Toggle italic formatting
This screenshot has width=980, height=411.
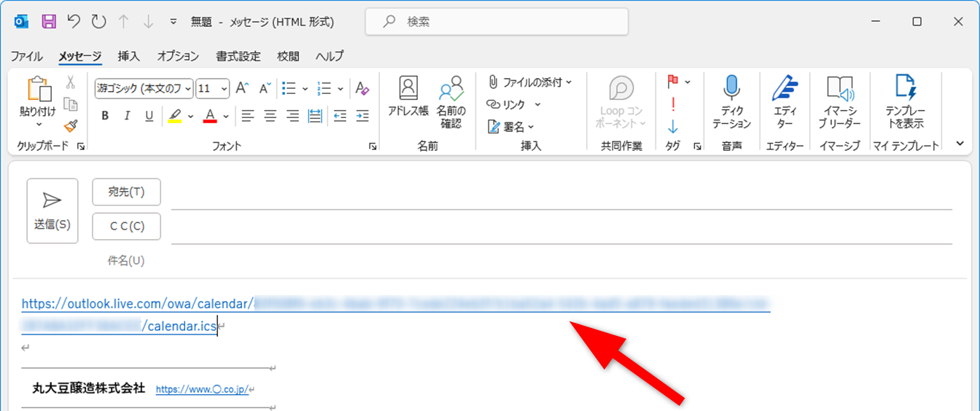coord(127,115)
